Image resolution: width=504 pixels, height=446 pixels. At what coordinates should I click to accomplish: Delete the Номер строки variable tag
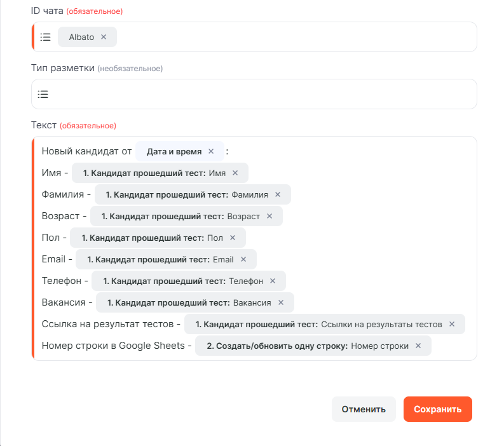click(418, 346)
